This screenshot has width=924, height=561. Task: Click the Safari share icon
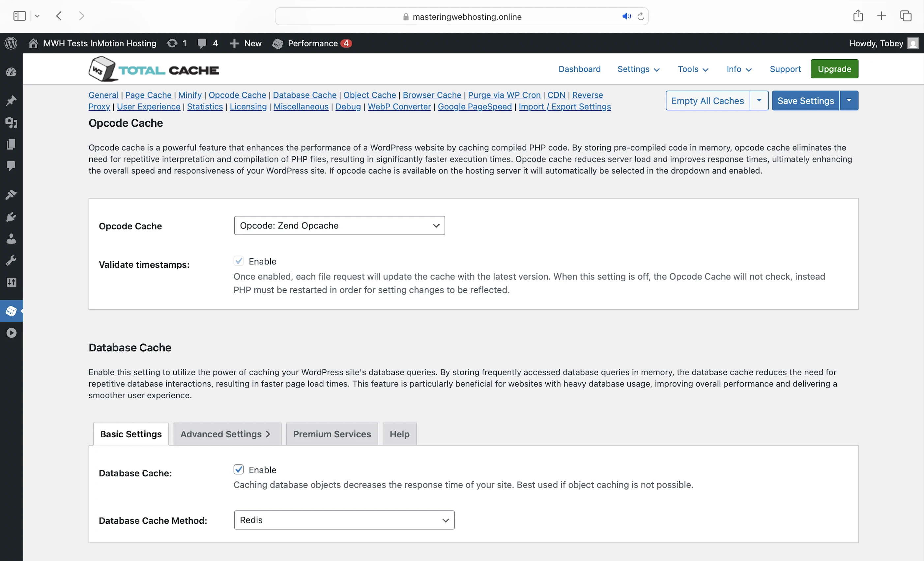(x=858, y=16)
